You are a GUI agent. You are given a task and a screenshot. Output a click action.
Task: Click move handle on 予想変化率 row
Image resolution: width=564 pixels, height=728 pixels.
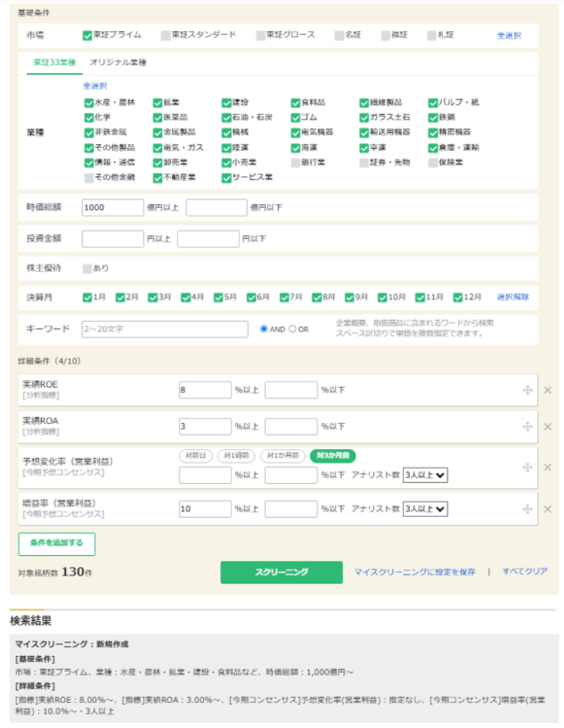pos(528,467)
